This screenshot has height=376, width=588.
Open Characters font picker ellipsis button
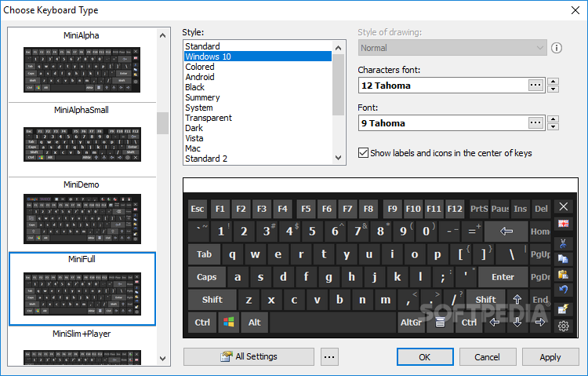pos(535,86)
